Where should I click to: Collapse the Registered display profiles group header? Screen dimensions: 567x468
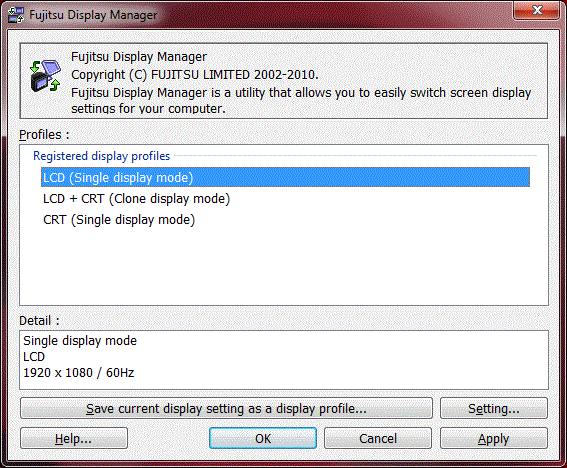pos(101,156)
